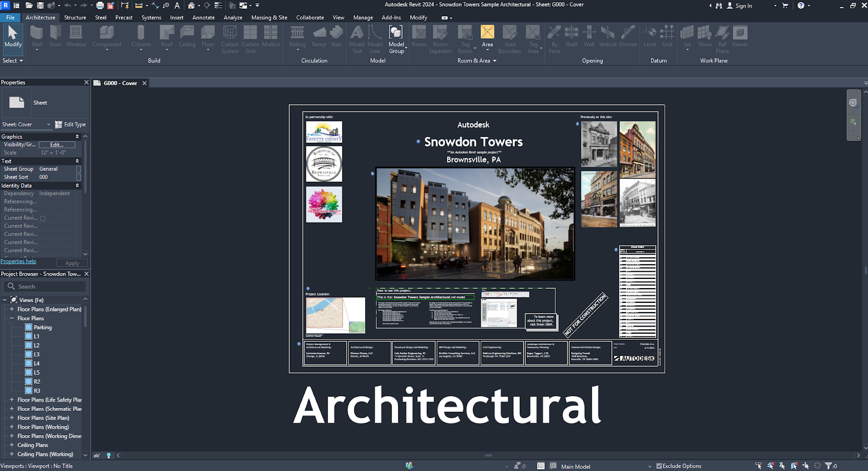This screenshot has height=471, width=868.
Task: Click the Project Browser search field
Action: click(46, 287)
